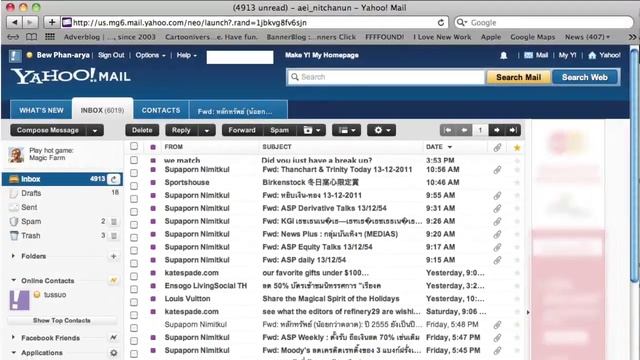Click Show Top Contacts
The image size is (640, 360).
tap(62, 320)
